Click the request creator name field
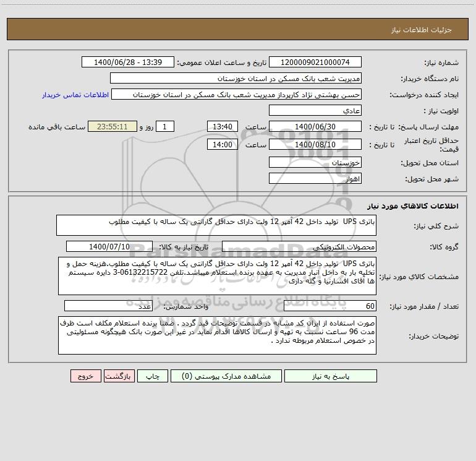The height and width of the screenshot is (461, 476). pos(237,94)
